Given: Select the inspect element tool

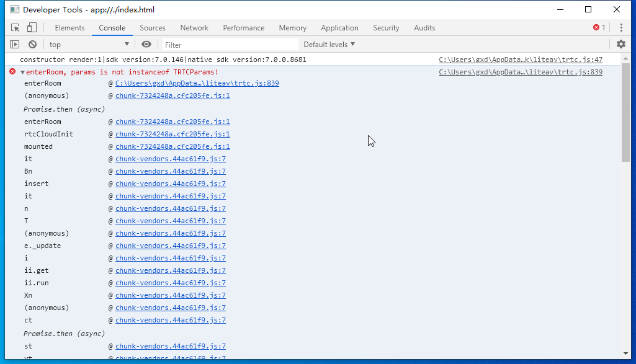Looking at the screenshot, I should (x=15, y=27).
